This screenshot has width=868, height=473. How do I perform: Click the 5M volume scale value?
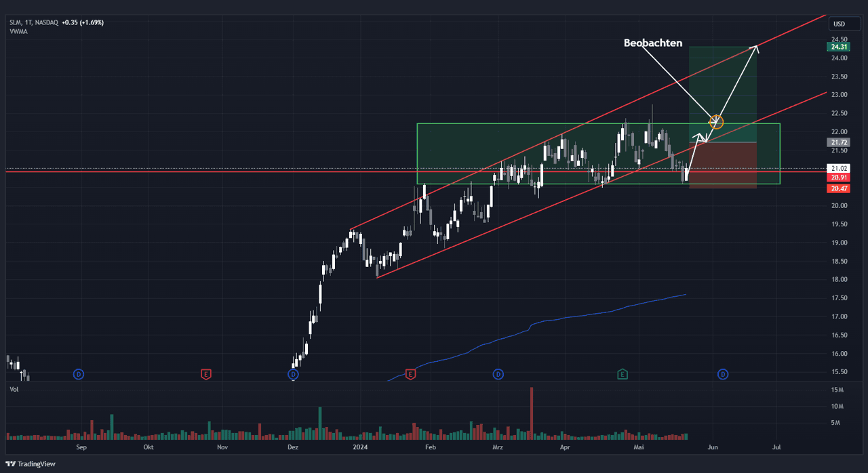pos(836,423)
